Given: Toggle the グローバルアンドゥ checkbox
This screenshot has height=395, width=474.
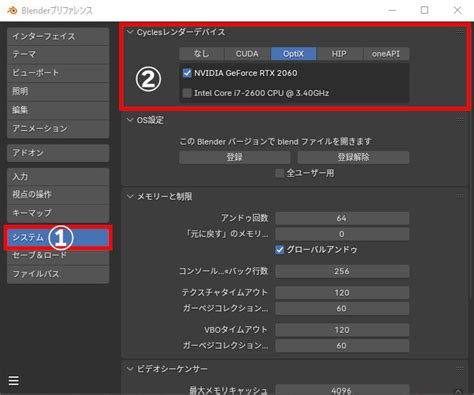Looking at the screenshot, I should point(280,249).
